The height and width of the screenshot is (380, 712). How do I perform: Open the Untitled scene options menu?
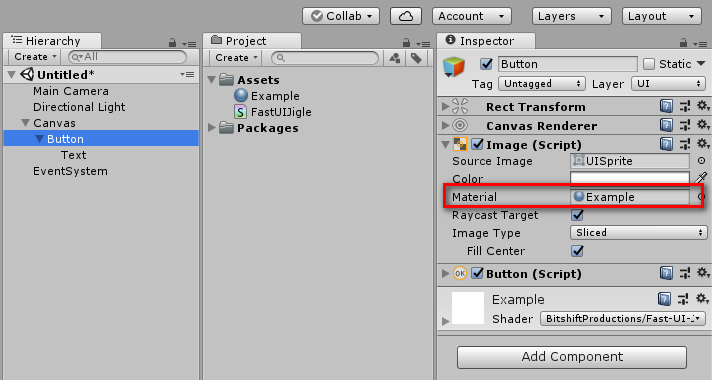[x=187, y=74]
